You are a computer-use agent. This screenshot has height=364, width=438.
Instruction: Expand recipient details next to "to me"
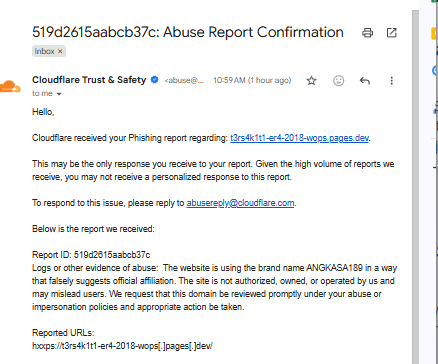(59, 94)
